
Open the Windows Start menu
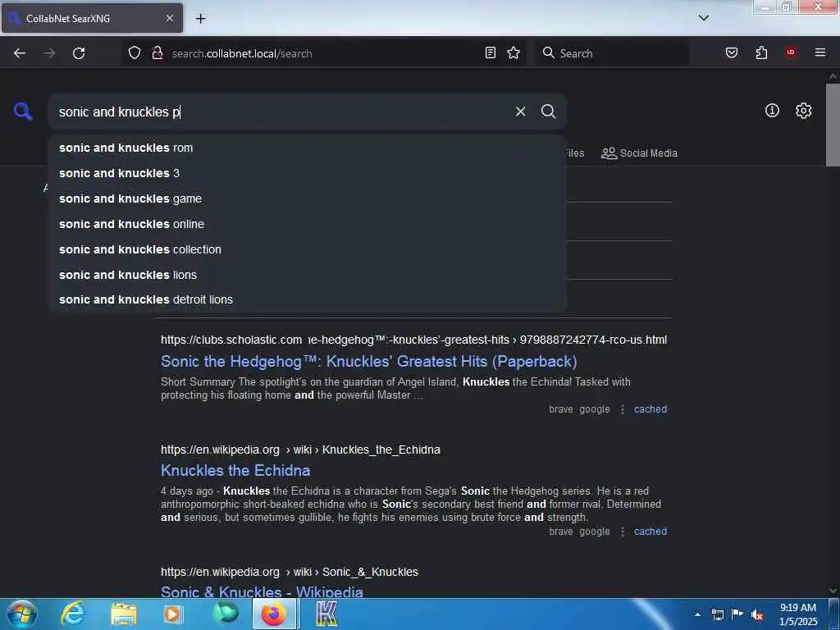tap(22, 614)
